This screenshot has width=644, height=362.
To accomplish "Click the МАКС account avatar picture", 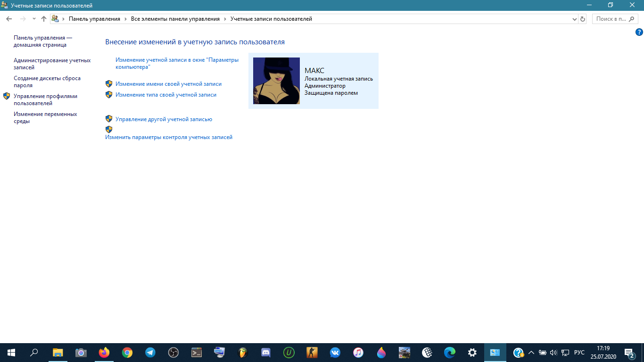I will 276,81.
